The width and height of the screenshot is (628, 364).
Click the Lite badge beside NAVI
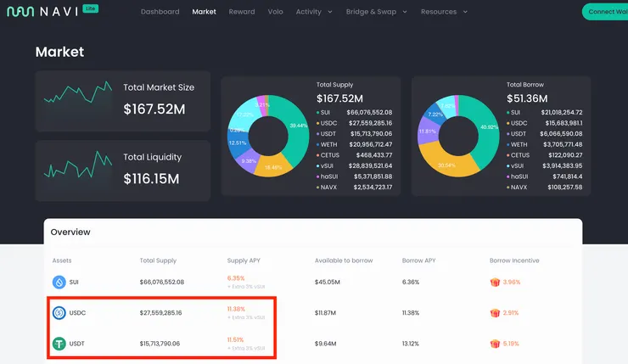point(91,8)
